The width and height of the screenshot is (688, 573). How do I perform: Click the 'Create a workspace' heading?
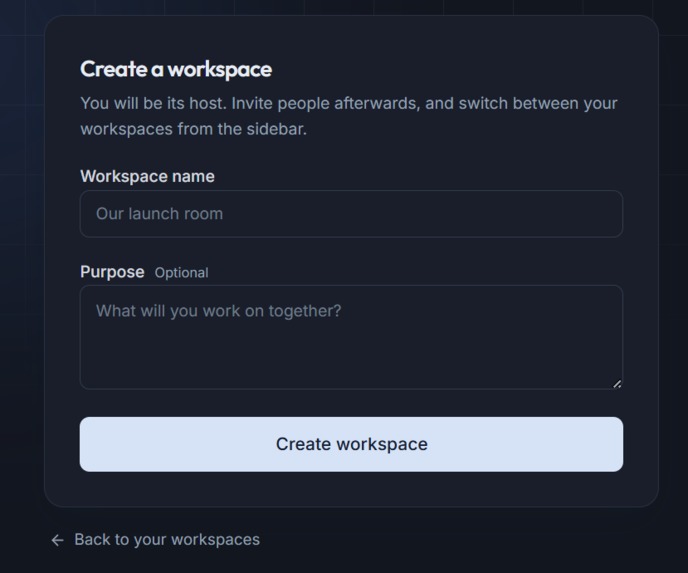(x=176, y=69)
